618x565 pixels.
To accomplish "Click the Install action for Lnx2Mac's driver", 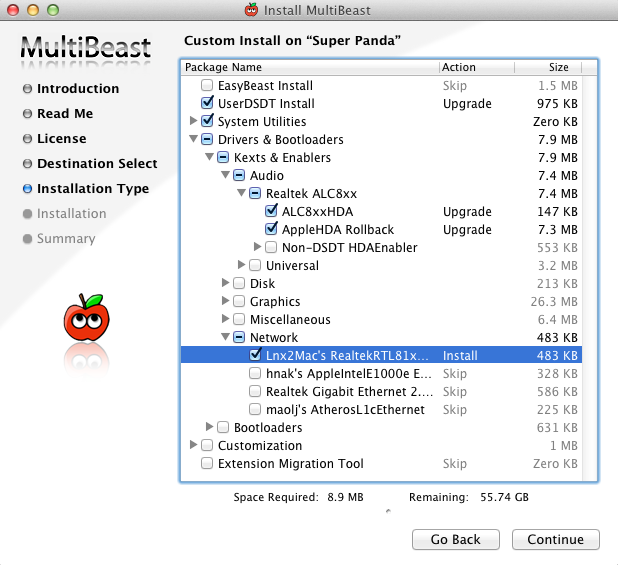I will [x=460, y=355].
